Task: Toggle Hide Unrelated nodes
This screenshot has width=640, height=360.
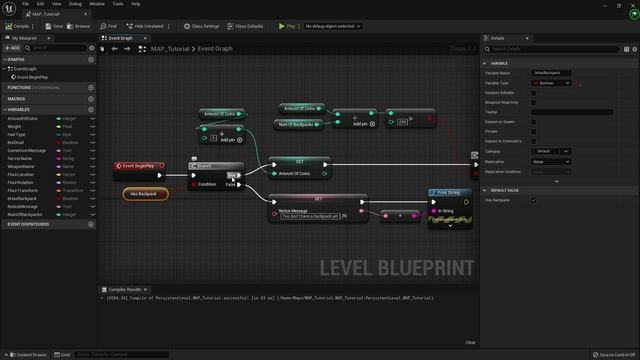Action: [x=144, y=26]
